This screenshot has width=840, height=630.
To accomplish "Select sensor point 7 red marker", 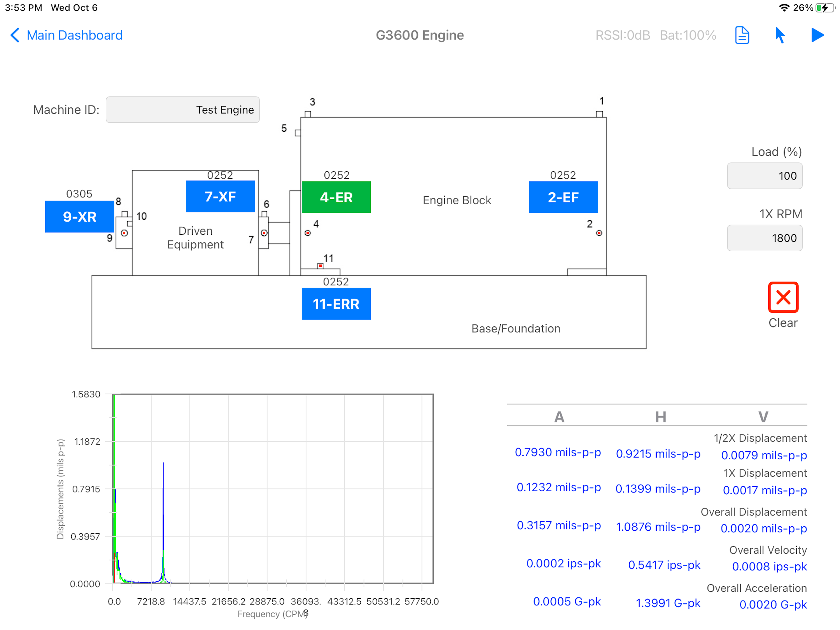I will click(x=264, y=233).
